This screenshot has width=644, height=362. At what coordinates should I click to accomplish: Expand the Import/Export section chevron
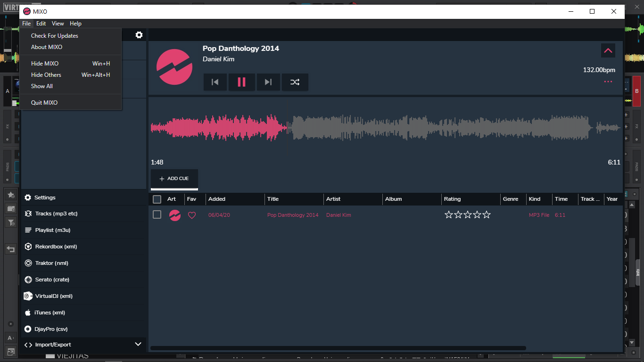[x=138, y=345]
